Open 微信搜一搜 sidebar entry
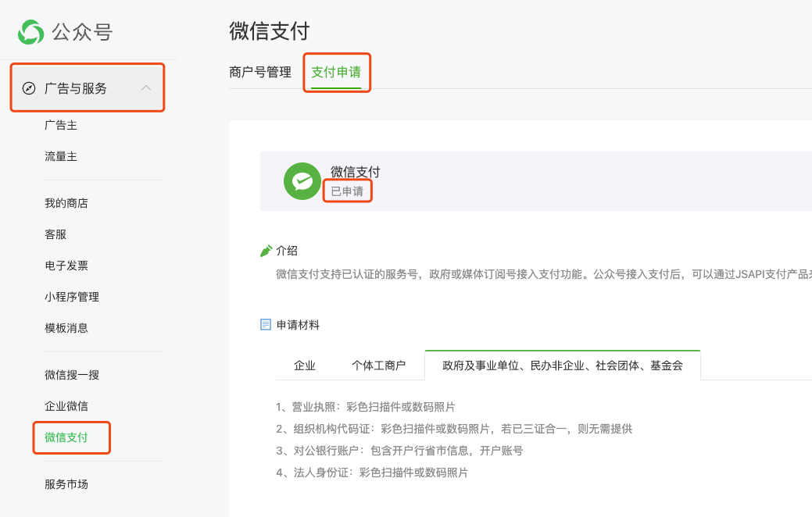 [x=72, y=375]
